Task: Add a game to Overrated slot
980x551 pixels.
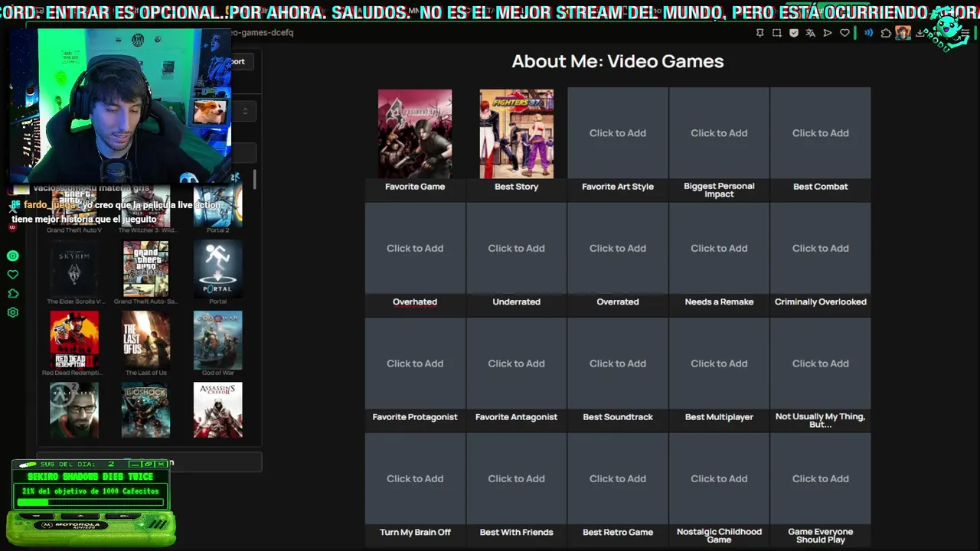Action: point(618,248)
